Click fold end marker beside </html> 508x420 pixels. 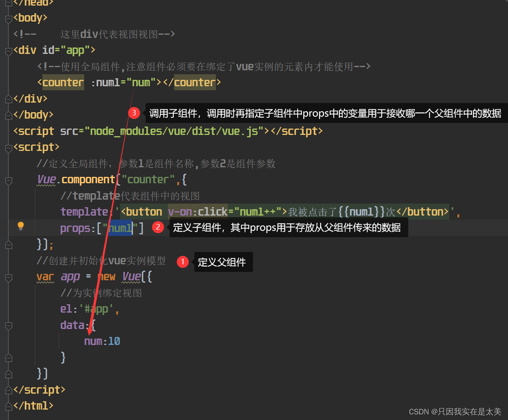[x=8, y=407]
